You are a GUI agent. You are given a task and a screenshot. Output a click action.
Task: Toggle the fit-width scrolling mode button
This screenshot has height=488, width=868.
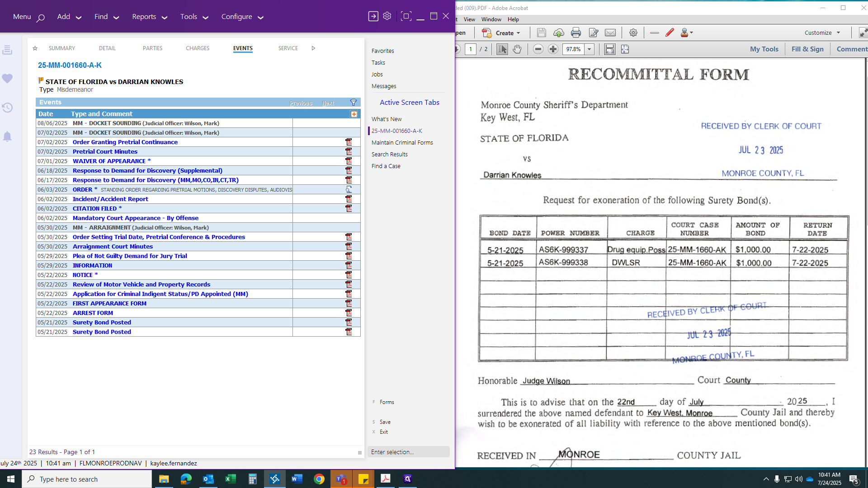(x=609, y=49)
